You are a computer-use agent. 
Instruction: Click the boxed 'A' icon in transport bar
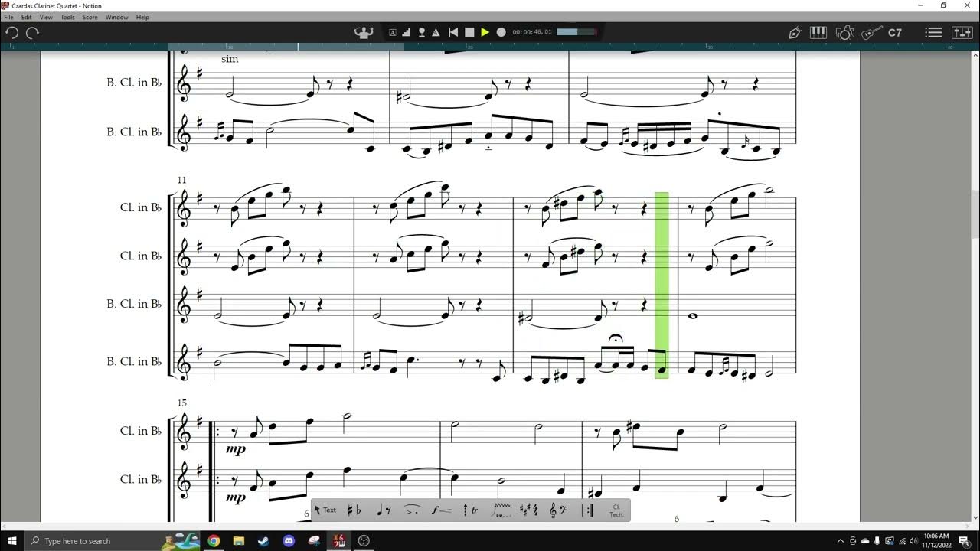pyautogui.click(x=393, y=32)
